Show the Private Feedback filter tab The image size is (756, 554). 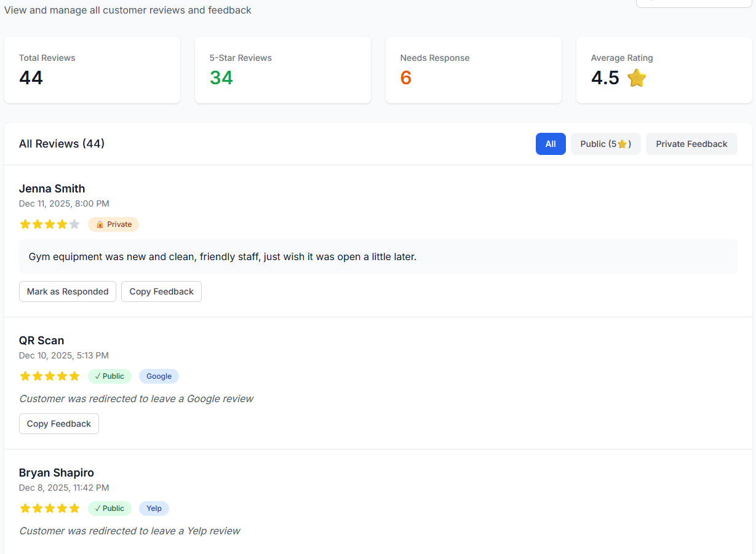(691, 144)
